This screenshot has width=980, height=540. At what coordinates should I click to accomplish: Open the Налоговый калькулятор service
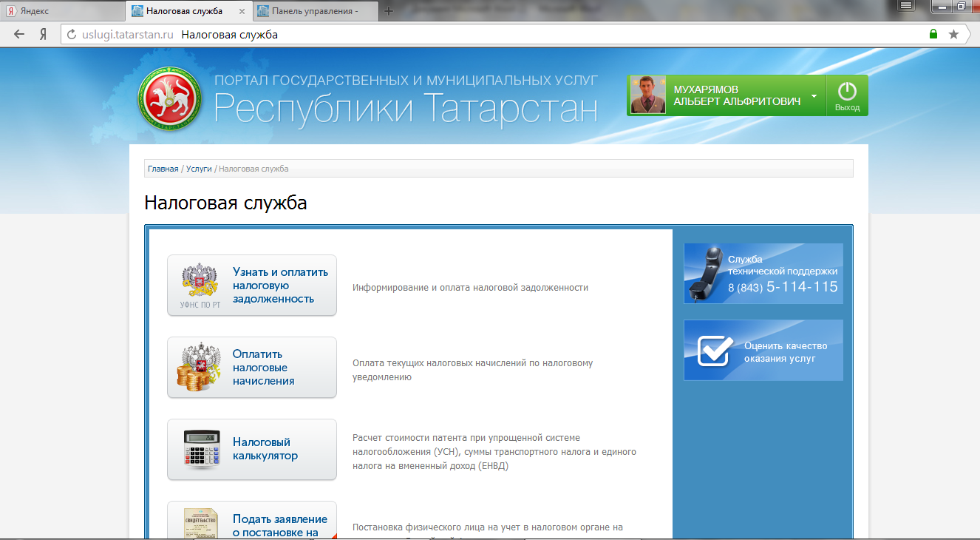[x=252, y=450]
